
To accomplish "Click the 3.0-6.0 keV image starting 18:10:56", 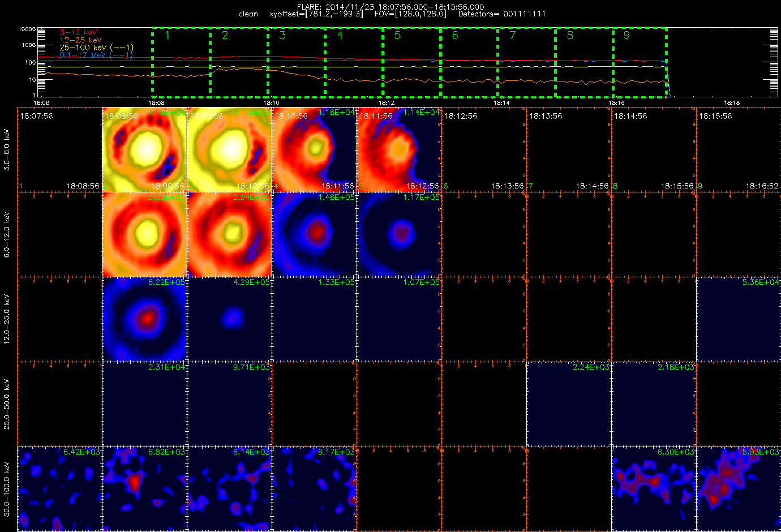I will coord(314,149).
